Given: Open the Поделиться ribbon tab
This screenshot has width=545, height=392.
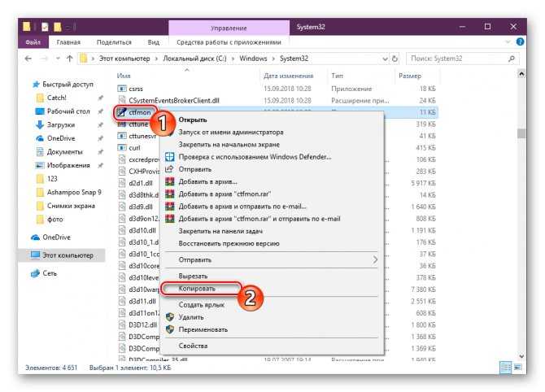Looking at the screenshot, I should [x=114, y=42].
